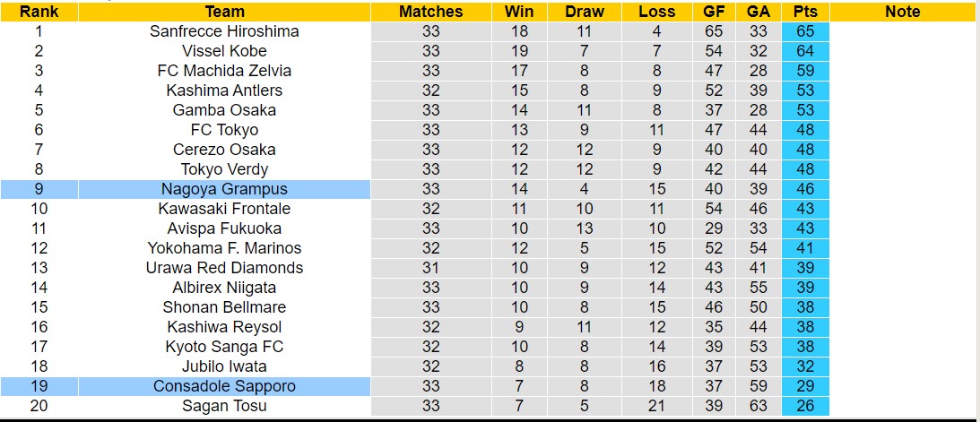980x422 pixels.
Task: Click the Note column header
Action: click(x=902, y=12)
